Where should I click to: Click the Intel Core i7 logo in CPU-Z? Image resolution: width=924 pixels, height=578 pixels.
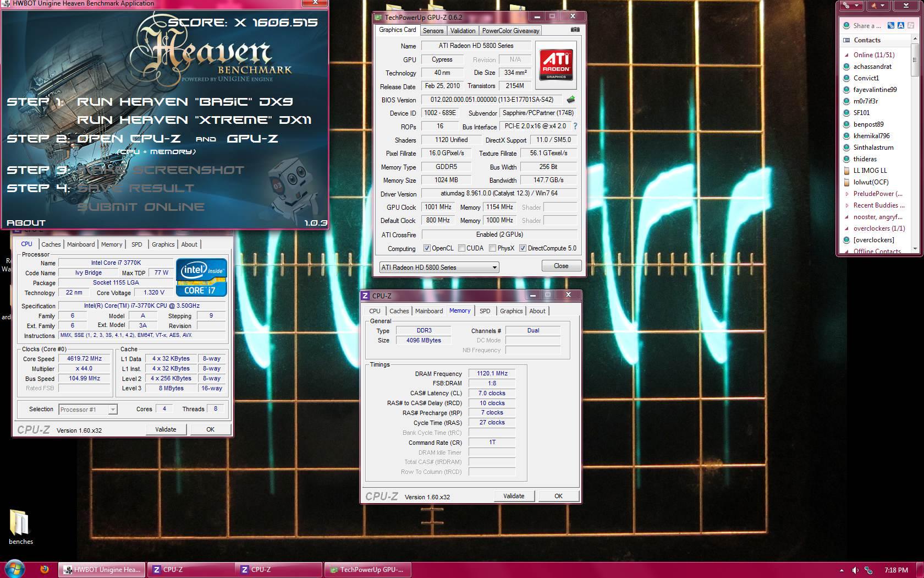(x=201, y=277)
